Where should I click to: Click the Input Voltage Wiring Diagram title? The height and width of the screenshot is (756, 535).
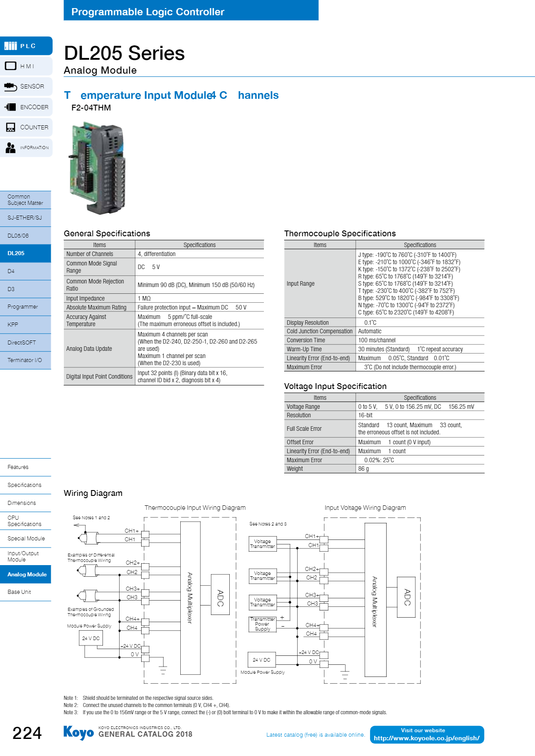(x=365, y=508)
